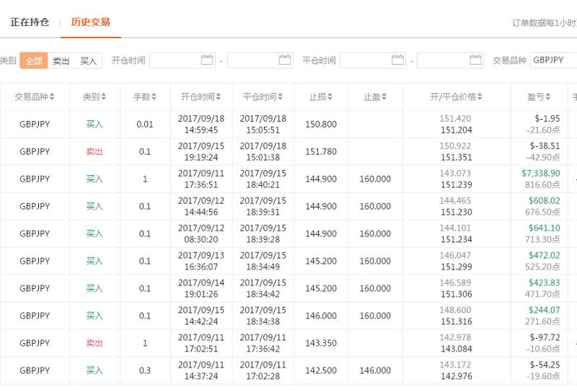Click open time 2017/09/15 19:19:24
This screenshot has height=392, width=577.
point(201,151)
